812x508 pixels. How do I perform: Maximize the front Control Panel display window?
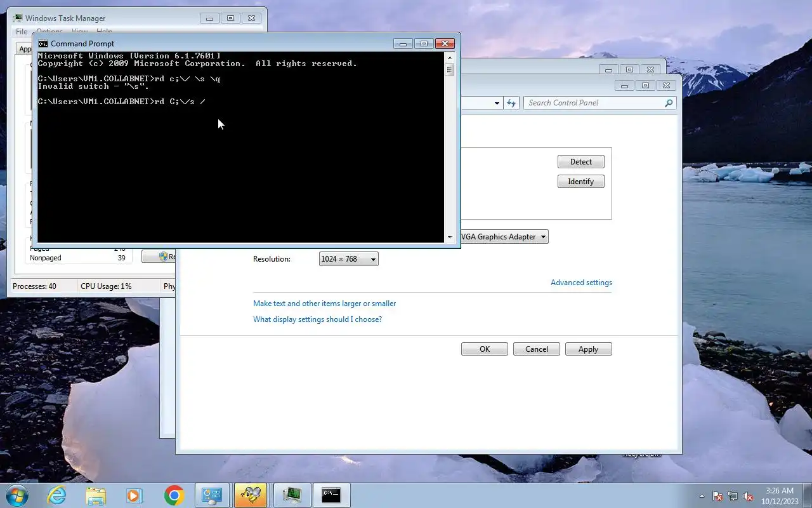[x=645, y=86]
